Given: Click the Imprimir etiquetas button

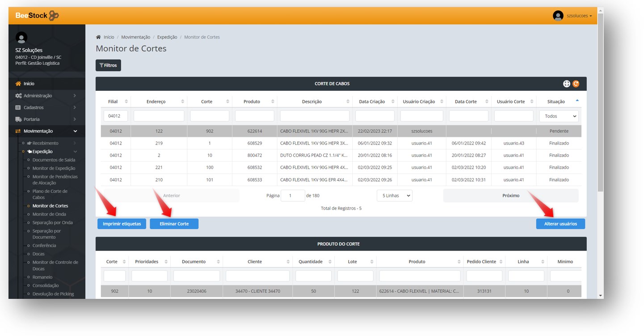Looking at the screenshot, I should [122, 224].
